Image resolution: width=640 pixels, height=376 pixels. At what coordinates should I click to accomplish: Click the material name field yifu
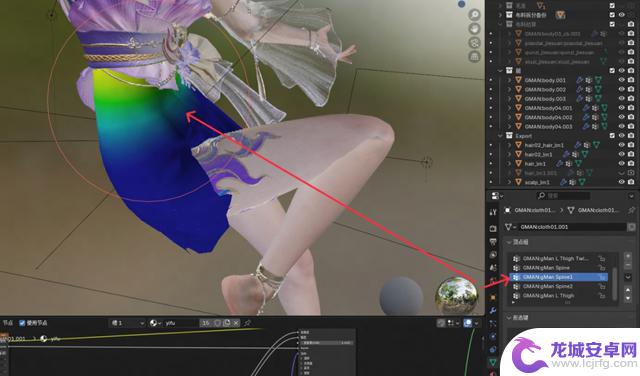(x=181, y=323)
